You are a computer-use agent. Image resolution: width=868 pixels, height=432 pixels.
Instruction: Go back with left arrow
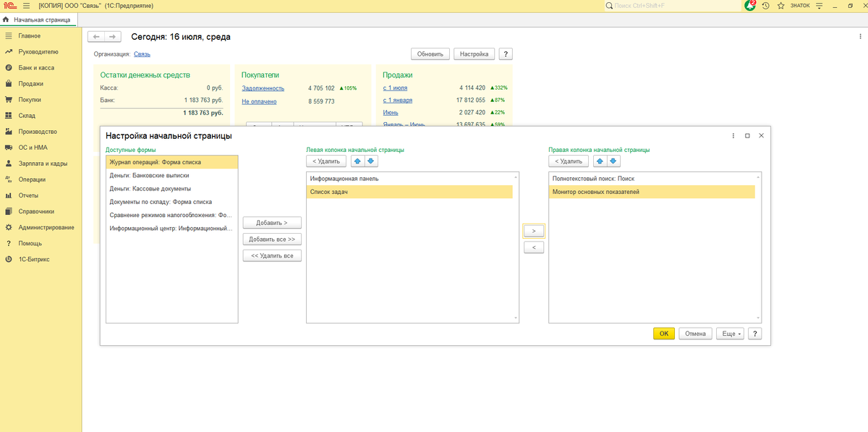(x=96, y=36)
